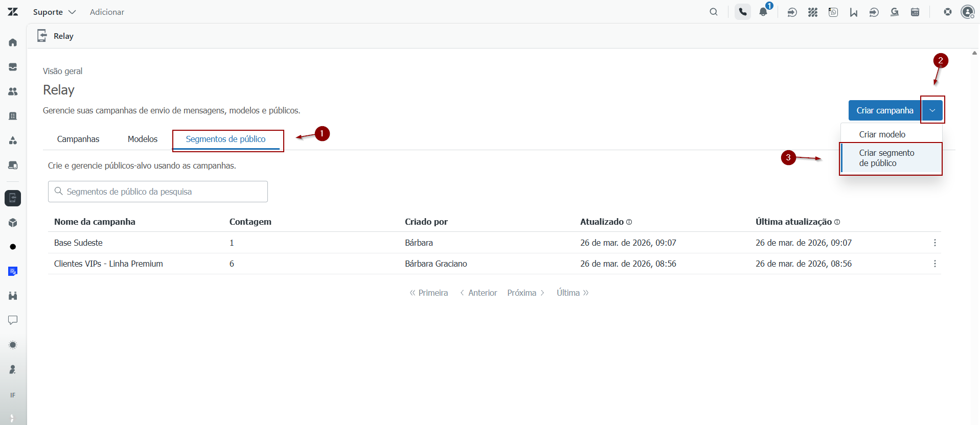Click the Adicionar tab button
This screenshot has width=980, height=425.
(x=107, y=12)
